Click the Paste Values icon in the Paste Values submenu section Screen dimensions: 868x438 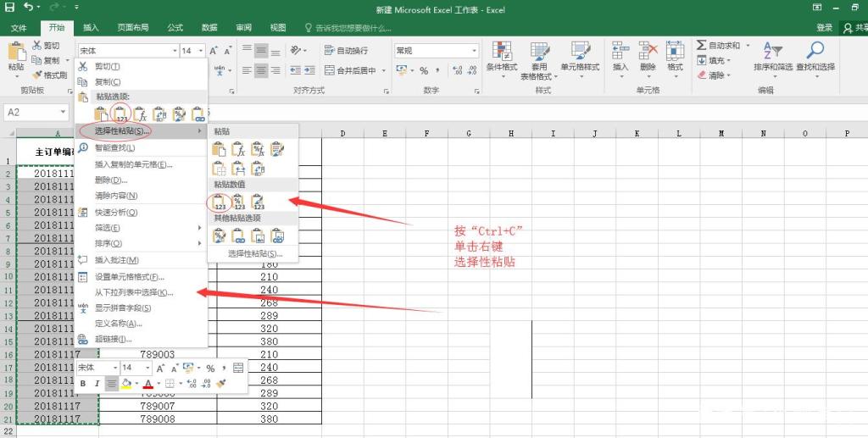click(220, 202)
